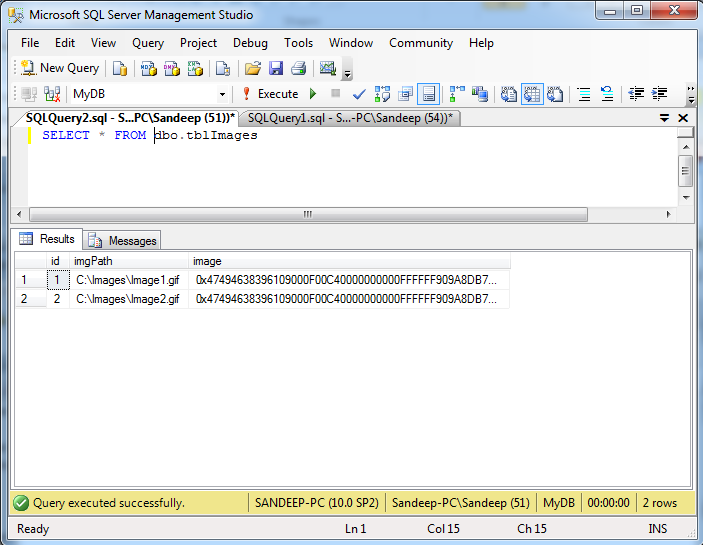Open the Debug menu
The image size is (703, 545).
pyautogui.click(x=250, y=43)
